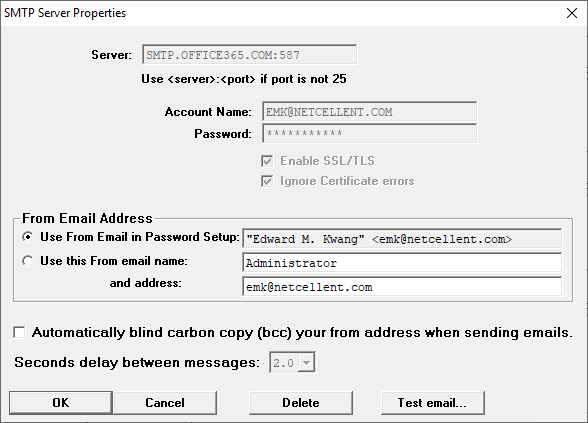Cancel the SMTP server changes

165,403
